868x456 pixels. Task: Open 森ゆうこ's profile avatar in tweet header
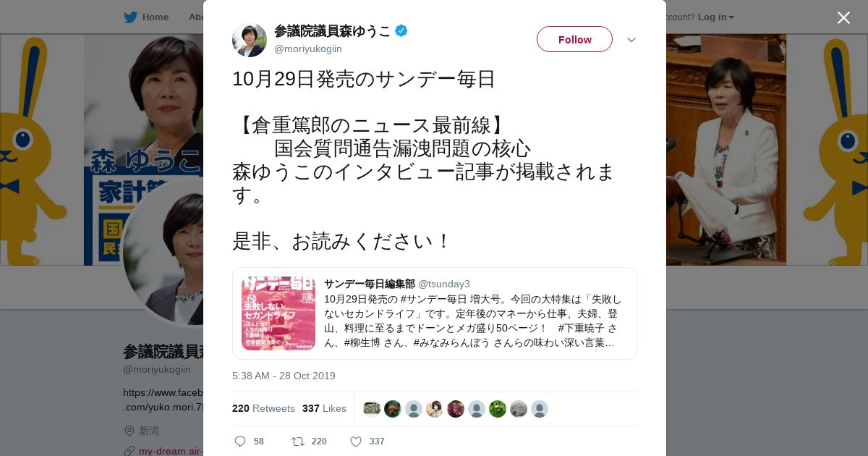click(x=250, y=40)
